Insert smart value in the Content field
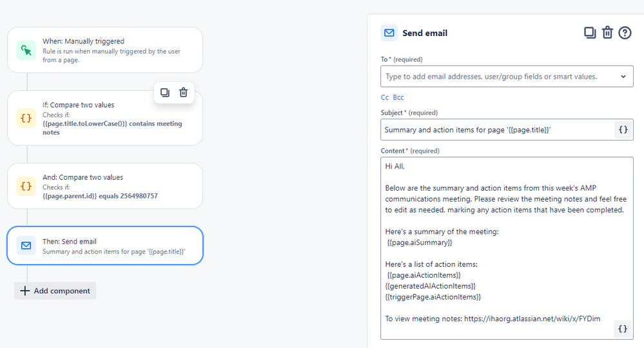This screenshot has width=644, height=348. point(623,329)
